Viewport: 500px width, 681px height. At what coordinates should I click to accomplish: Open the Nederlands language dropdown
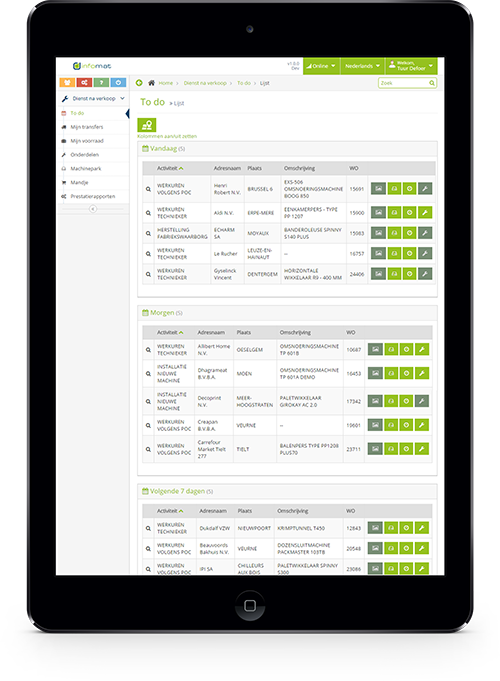click(x=363, y=66)
